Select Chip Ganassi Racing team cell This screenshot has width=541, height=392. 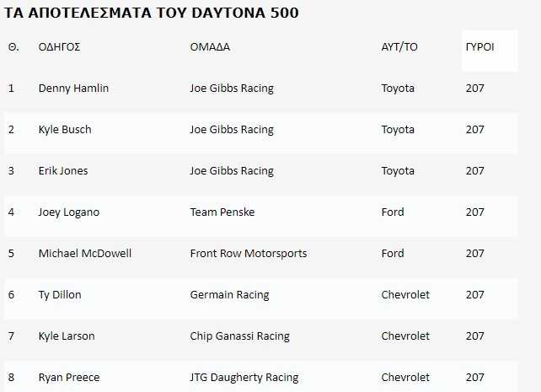[x=240, y=336]
